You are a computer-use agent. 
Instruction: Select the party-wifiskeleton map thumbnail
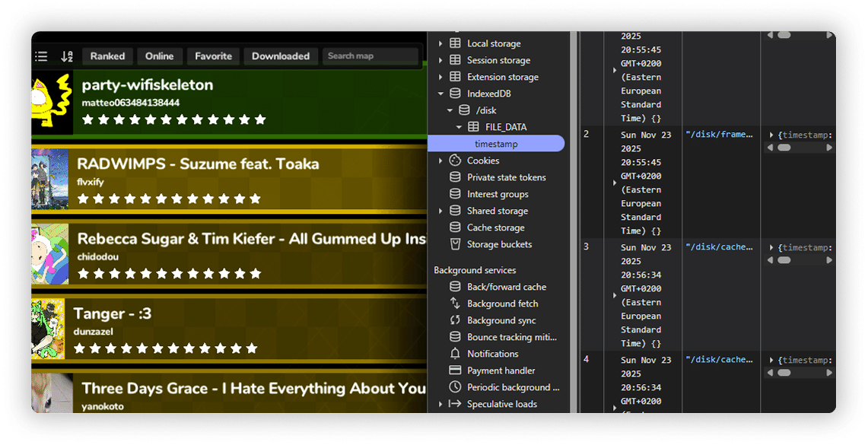(52, 102)
